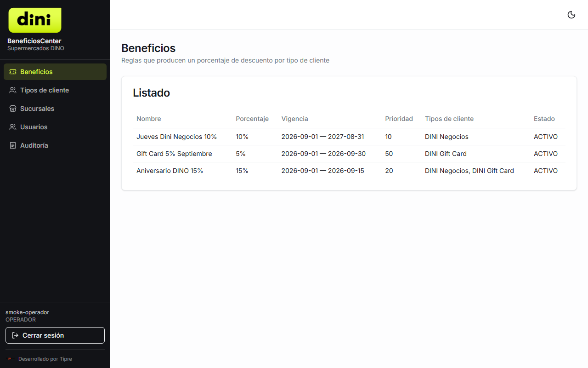Follow the Desarrollado por Tipre link
Viewport: 588px width, 368px height.
point(45,359)
